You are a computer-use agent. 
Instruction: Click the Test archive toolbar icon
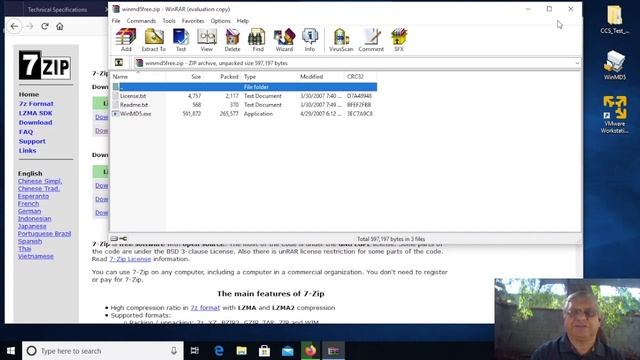180,40
